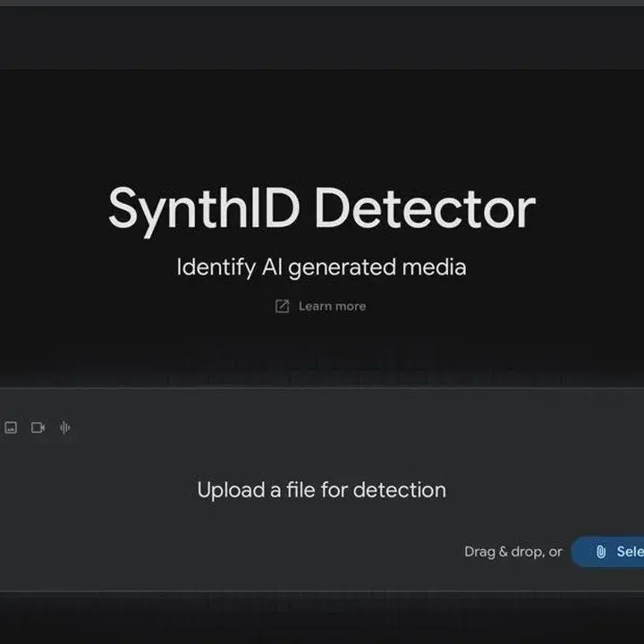
Task: Click 'Identify AI generated media' subtitle
Action: pyautogui.click(x=322, y=267)
